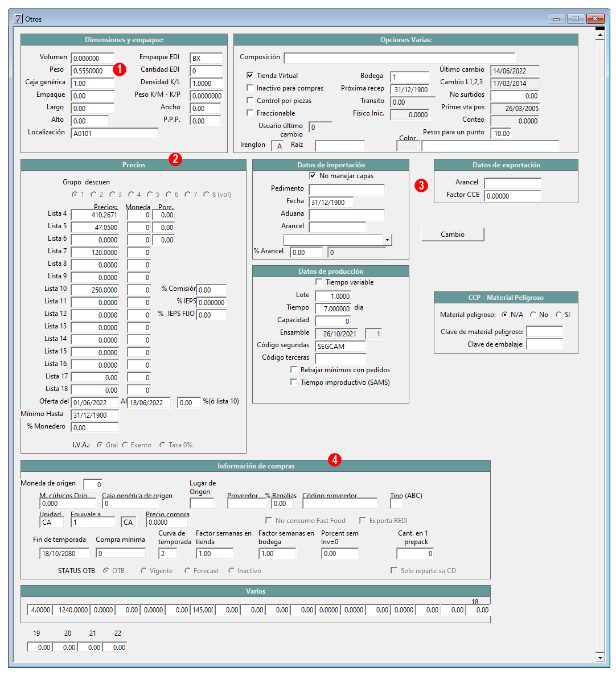The image size is (616, 675).
Task: Focus the % Monedero field
Action: 95,427
